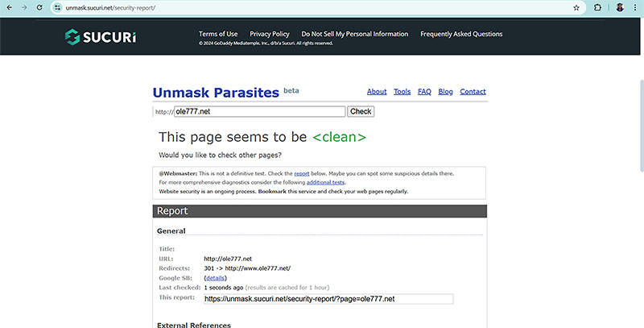Click the page vertical scrollbar
The width and height of the screenshot is (644, 328).
(642, 126)
